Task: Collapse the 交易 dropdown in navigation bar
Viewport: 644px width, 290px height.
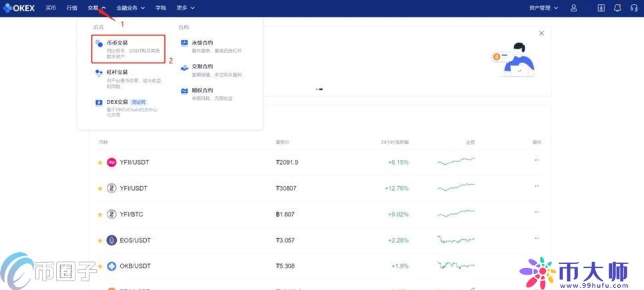Action: point(96,8)
